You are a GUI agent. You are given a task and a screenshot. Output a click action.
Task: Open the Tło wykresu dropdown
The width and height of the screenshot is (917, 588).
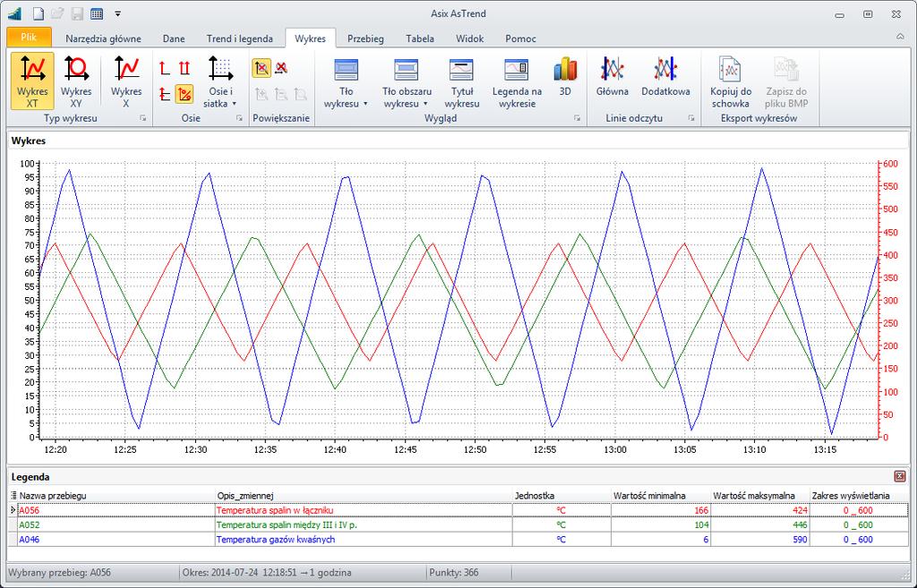coord(346,81)
